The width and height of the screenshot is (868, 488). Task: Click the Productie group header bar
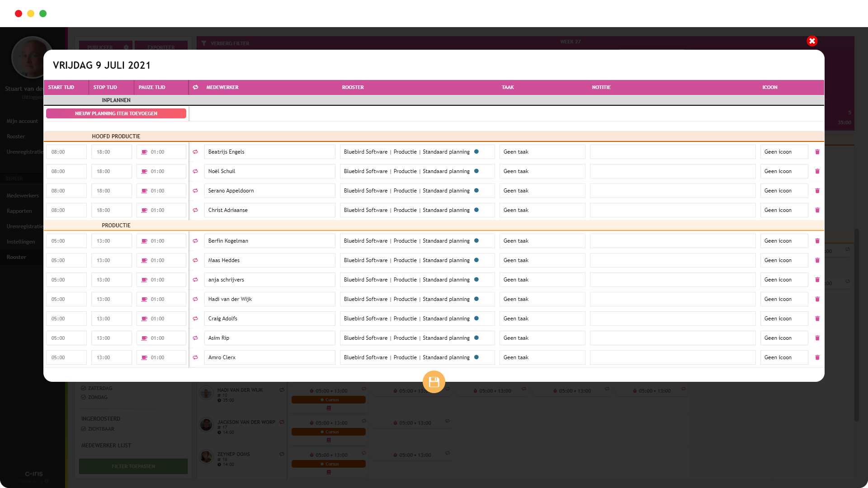(116, 225)
